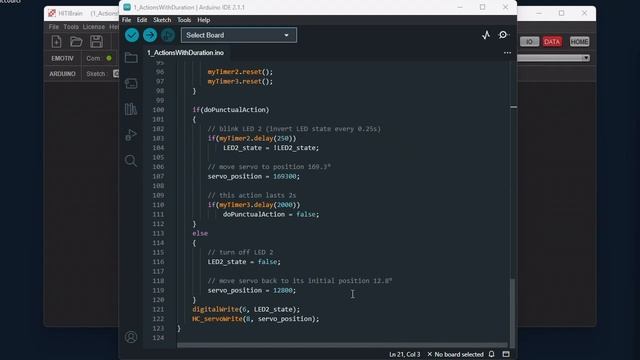Open the Edit menu in Arduino IDE

[x=142, y=20]
